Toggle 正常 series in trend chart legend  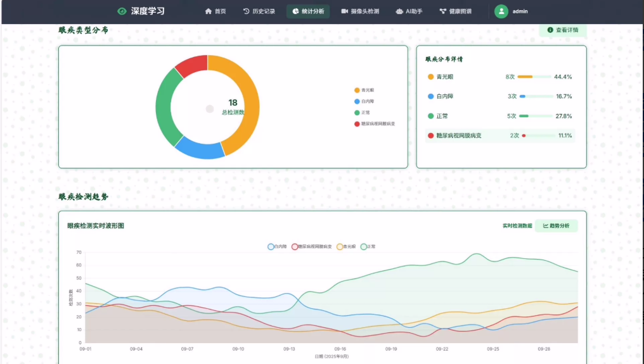click(x=368, y=247)
